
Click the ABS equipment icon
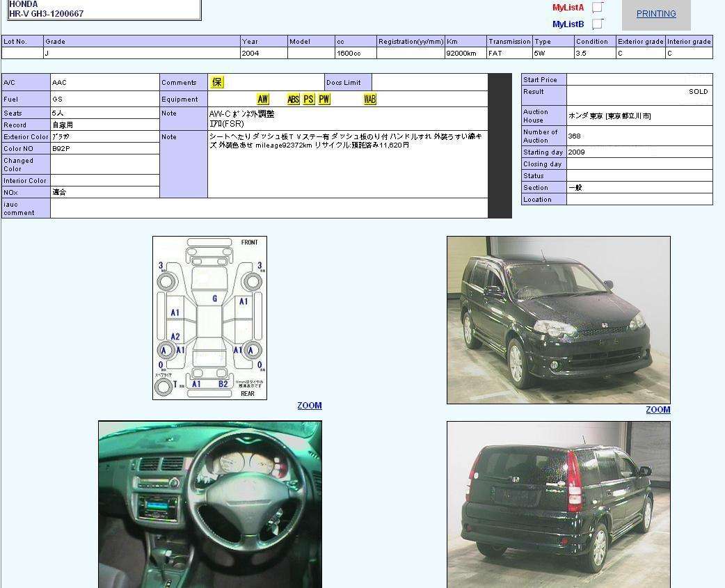(x=293, y=100)
